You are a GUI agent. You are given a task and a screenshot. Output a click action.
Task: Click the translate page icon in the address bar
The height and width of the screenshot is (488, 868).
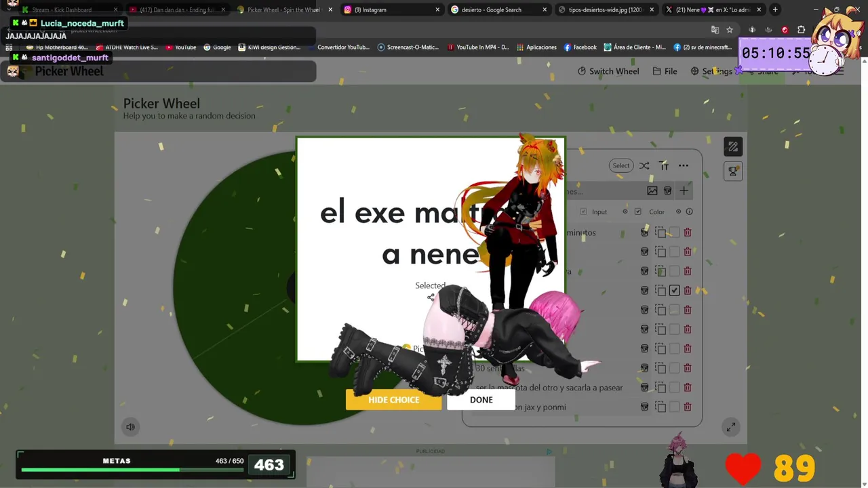(x=715, y=30)
